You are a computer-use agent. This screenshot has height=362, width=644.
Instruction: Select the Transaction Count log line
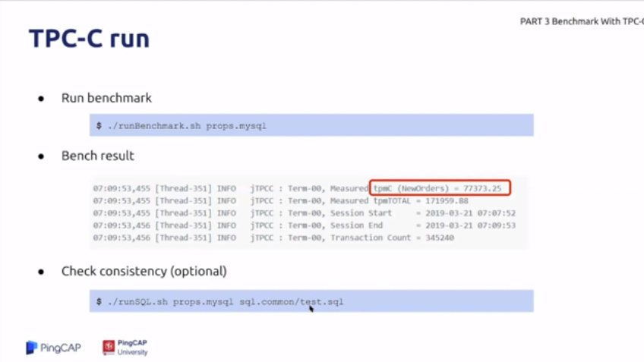(296, 238)
